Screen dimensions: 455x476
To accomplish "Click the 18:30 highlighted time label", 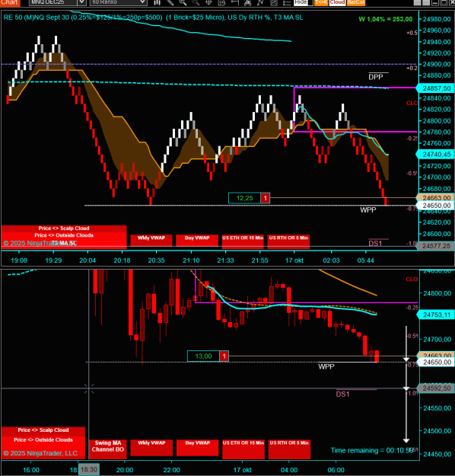I will coord(89,470).
